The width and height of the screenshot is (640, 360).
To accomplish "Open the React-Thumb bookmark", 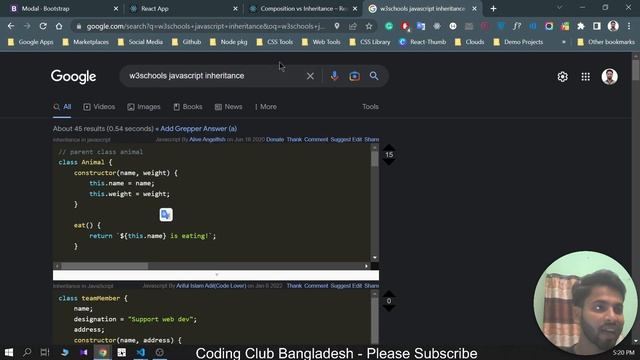I will pyautogui.click(x=422, y=42).
